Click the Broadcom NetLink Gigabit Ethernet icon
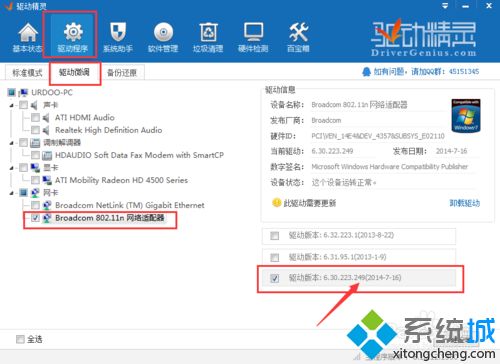500x364 pixels. click(47, 205)
